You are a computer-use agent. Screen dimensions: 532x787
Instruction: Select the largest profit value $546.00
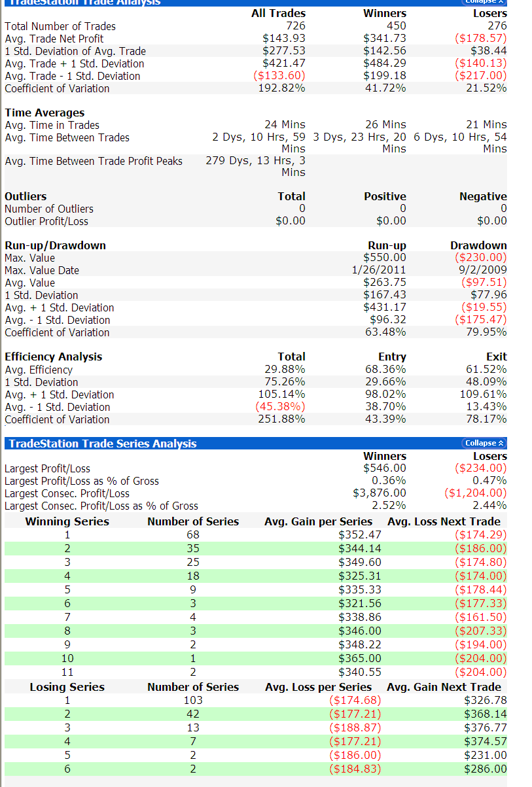pos(385,468)
